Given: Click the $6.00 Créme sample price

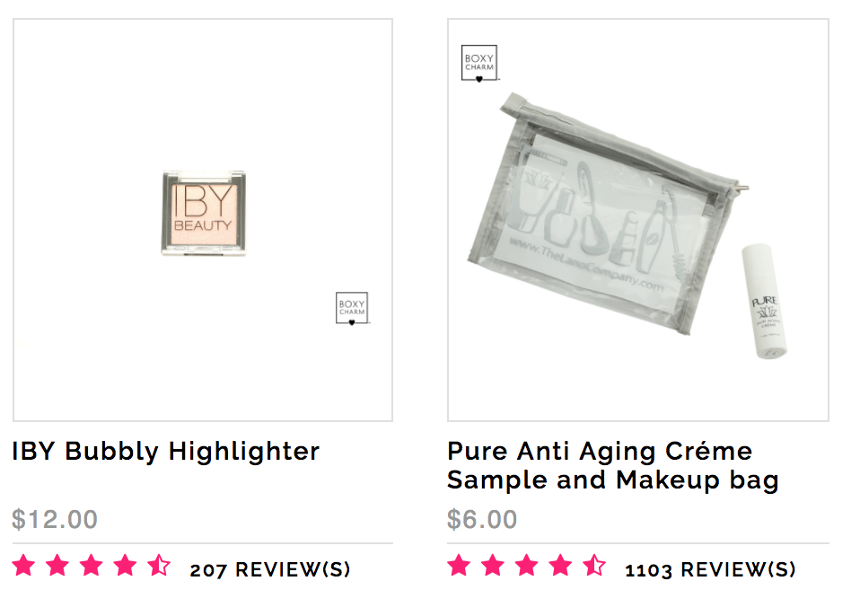Looking at the screenshot, I should pos(482,519).
